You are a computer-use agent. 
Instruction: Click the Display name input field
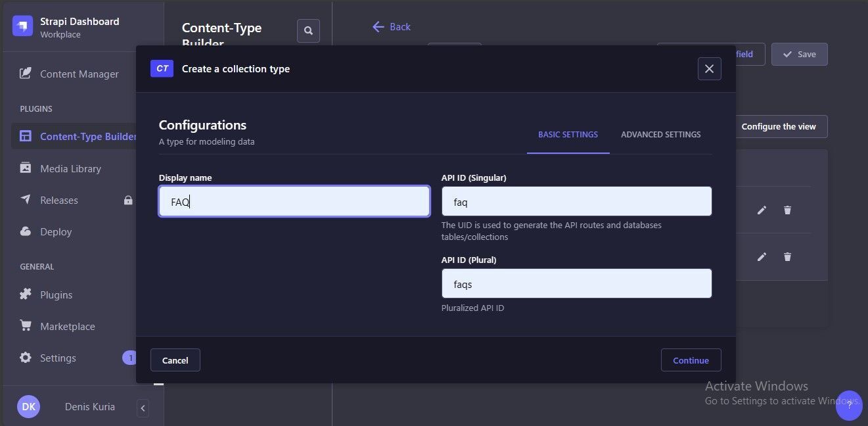(294, 202)
